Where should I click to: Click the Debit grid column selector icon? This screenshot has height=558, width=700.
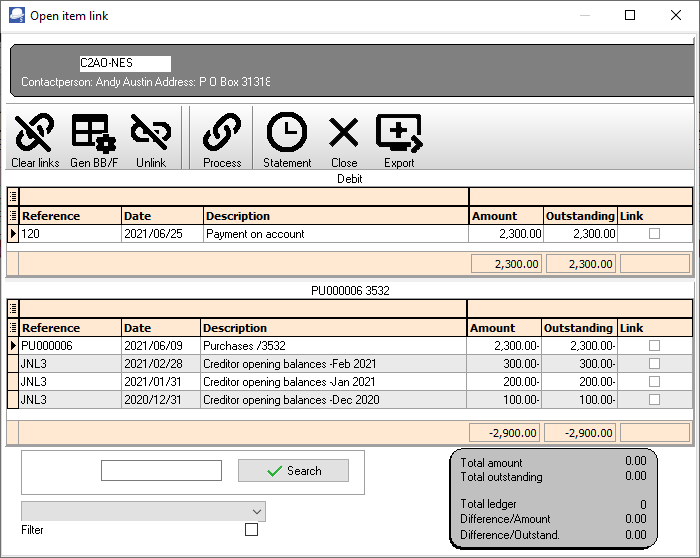(13, 196)
